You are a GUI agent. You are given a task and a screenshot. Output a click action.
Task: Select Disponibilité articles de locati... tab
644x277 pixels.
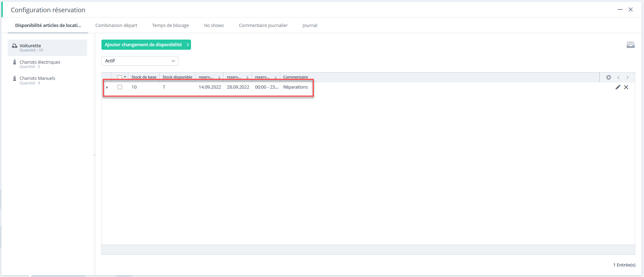point(48,25)
